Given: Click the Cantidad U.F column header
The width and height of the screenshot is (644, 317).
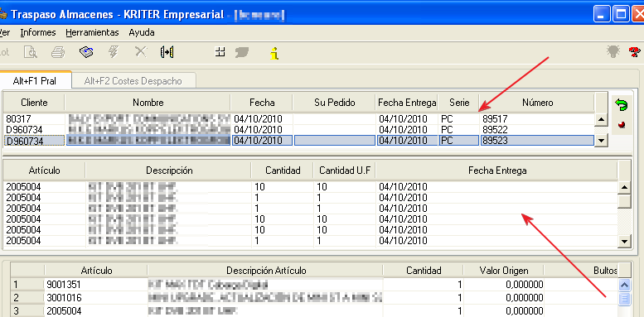Looking at the screenshot, I should (345, 170).
